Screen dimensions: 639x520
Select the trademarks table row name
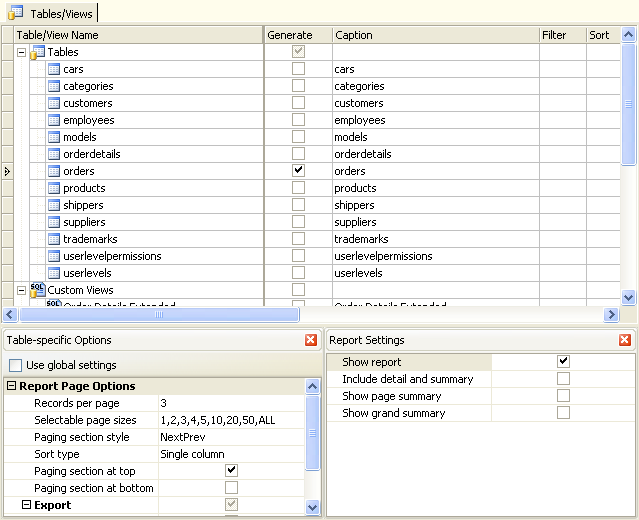click(90, 239)
